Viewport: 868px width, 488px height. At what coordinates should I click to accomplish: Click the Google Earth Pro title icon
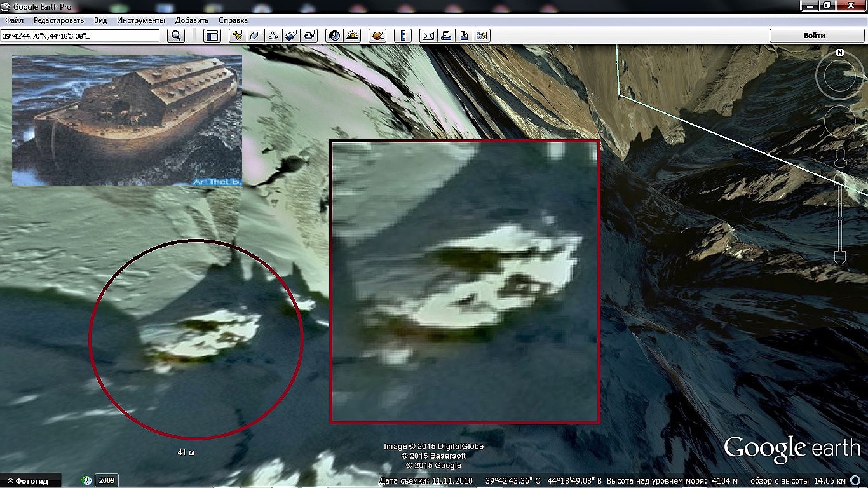coord(6,6)
